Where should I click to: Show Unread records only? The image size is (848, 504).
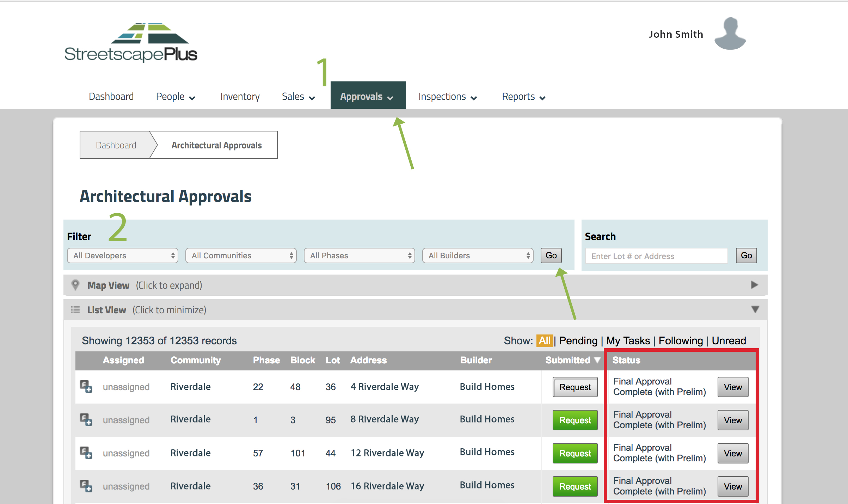coord(729,340)
